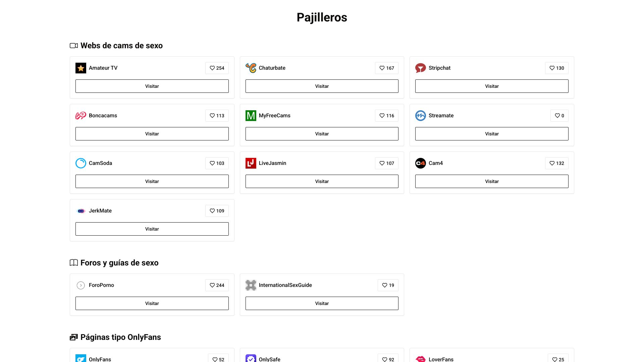Click the CamSoda blue ring logo

click(81, 163)
